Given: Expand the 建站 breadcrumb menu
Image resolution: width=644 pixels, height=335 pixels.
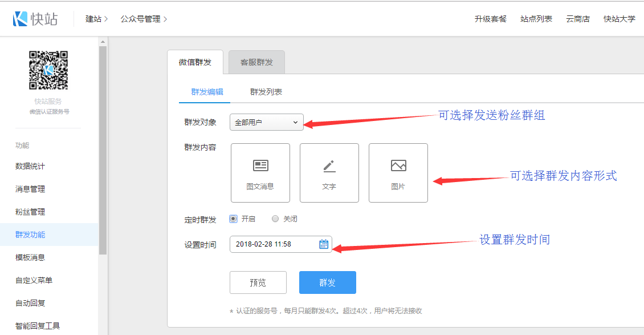Looking at the screenshot, I should 96,19.
